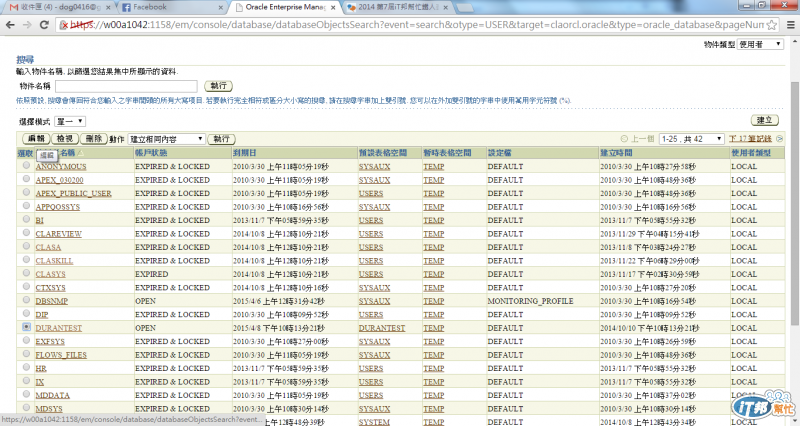Open the Chrome menu icon
Viewport: 800px width, 426px height.
tap(790, 24)
